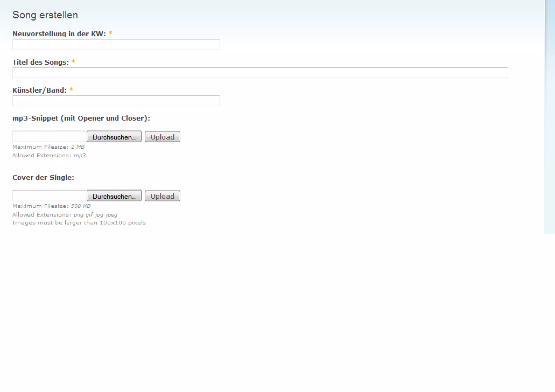This screenshot has width=555, height=392.
Task: Click the 'Maximum Filesize: 2 MB' hint text
Action: click(49, 147)
